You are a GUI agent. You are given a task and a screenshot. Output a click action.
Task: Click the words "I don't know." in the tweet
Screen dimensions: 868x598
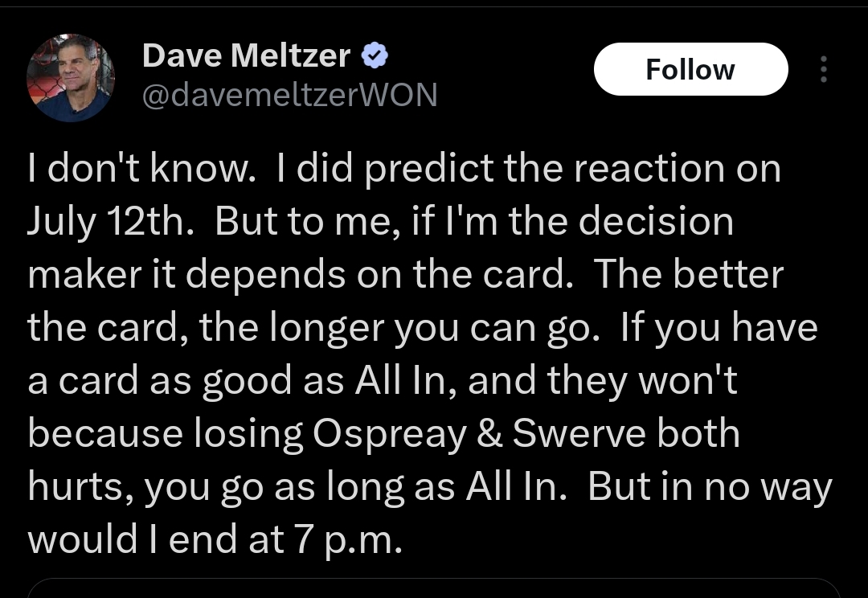[x=140, y=169]
